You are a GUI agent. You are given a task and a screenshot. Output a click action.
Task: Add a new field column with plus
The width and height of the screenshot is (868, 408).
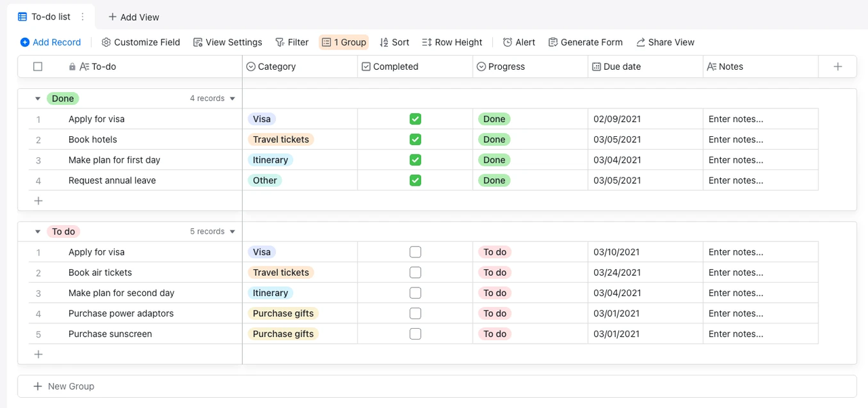[837, 66]
